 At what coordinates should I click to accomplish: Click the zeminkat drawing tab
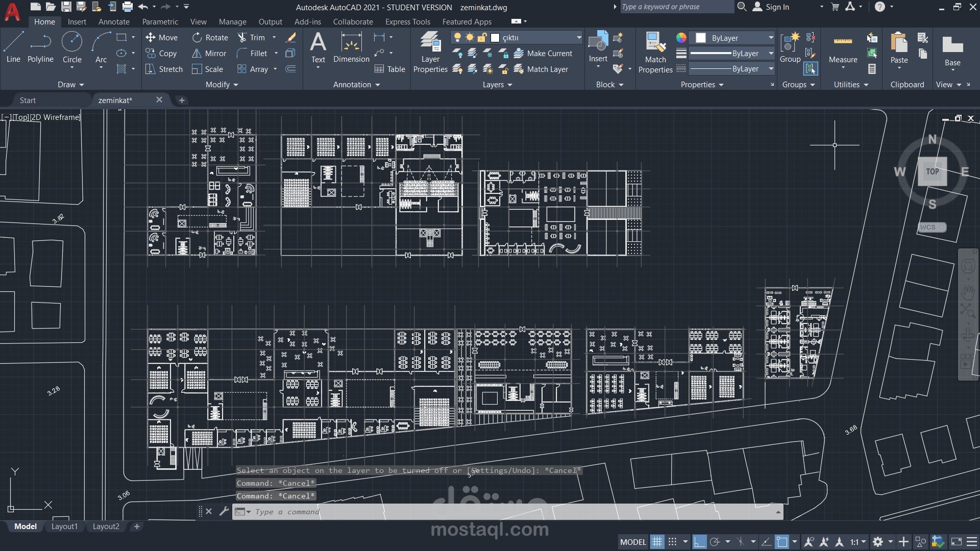(115, 99)
